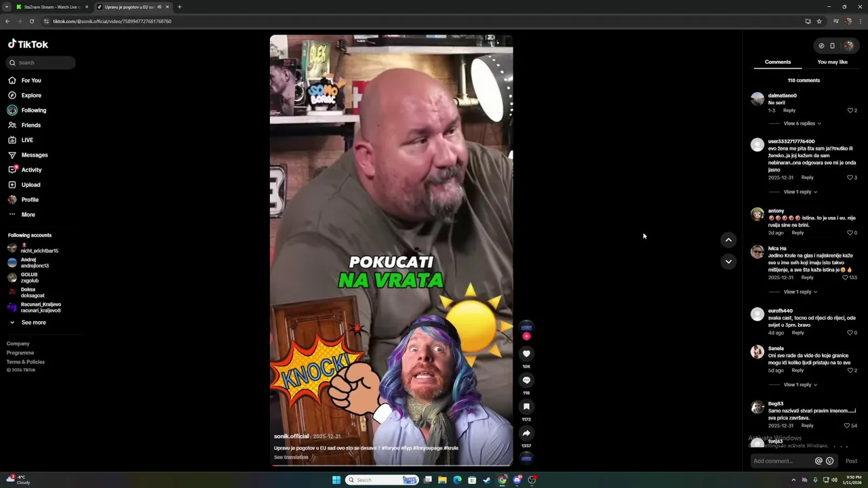Bookmark this page with the star icon
The height and width of the screenshot is (488, 868).
[819, 21]
